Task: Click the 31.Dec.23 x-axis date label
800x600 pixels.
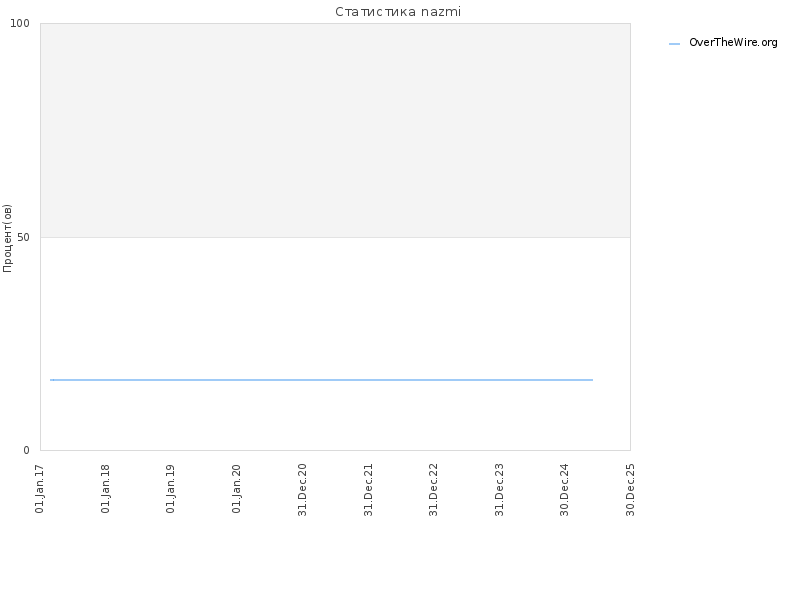Action: pyautogui.click(x=499, y=490)
